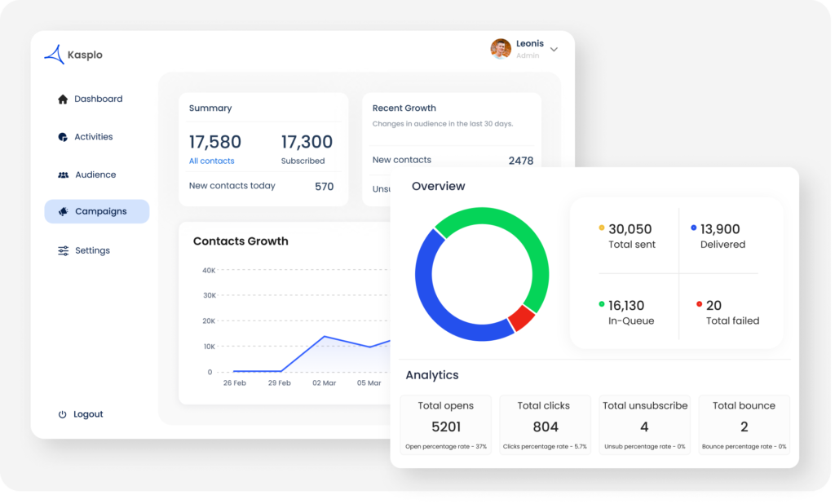The height and width of the screenshot is (504, 835).
Task: Click the Settings sliders icon
Action: tap(63, 251)
